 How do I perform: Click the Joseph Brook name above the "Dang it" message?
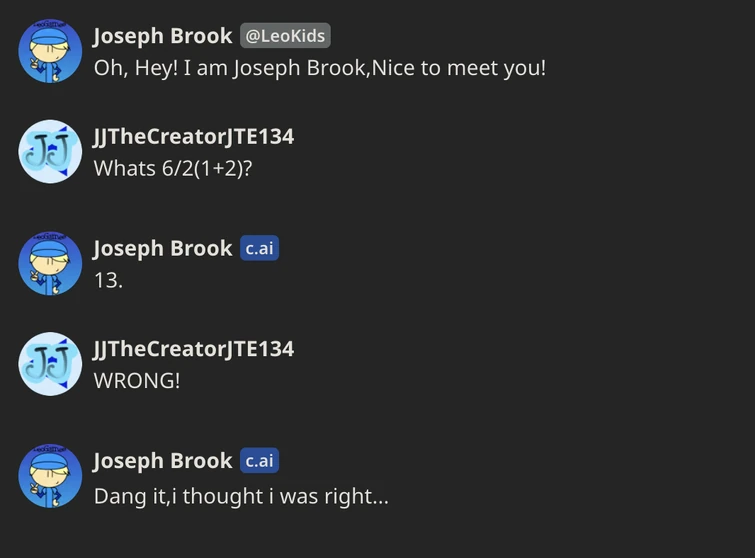[x=162, y=460]
